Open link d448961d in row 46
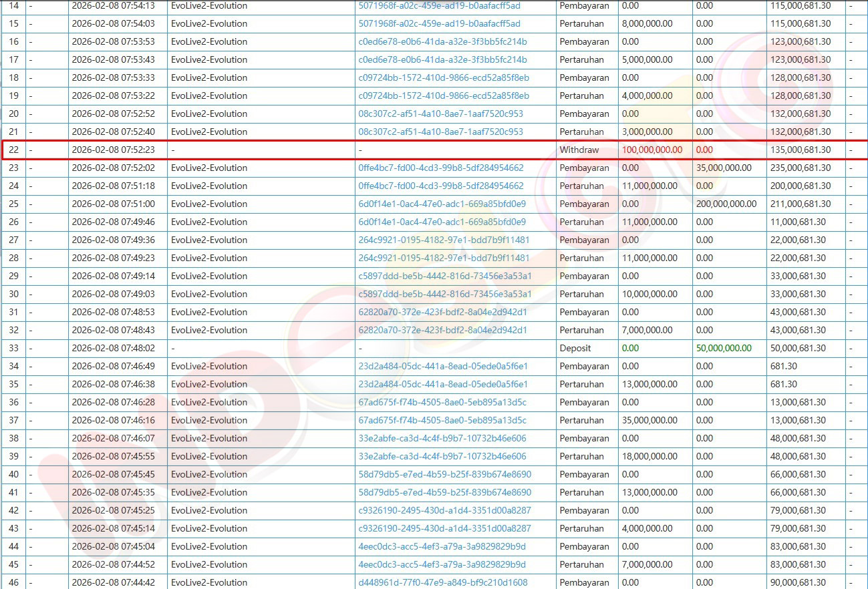The width and height of the screenshot is (868, 589). pos(442,583)
